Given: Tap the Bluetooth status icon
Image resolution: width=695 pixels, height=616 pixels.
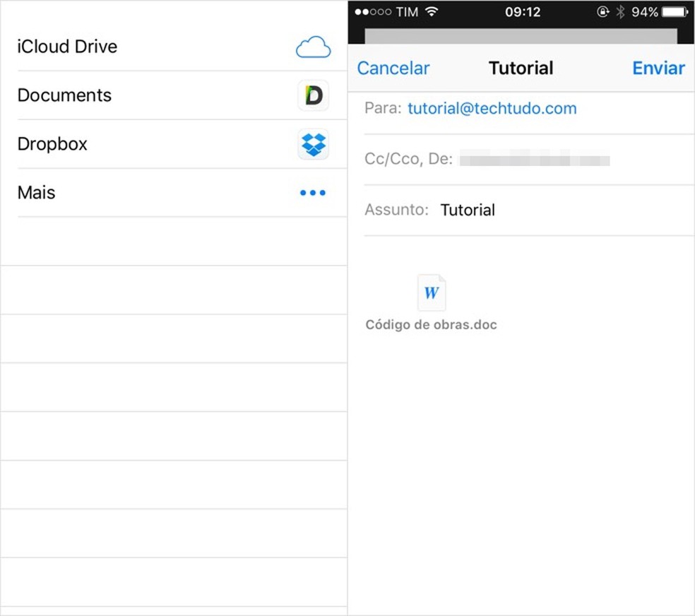Looking at the screenshot, I should [621, 12].
